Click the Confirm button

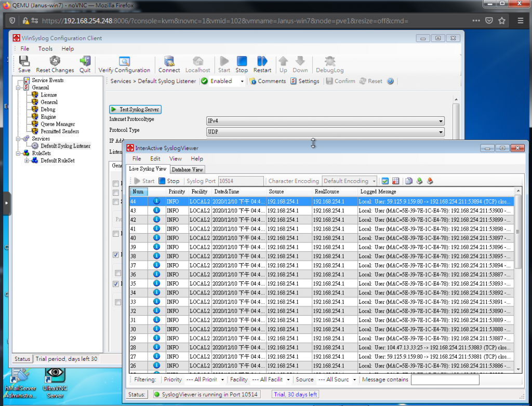coord(341,81)
